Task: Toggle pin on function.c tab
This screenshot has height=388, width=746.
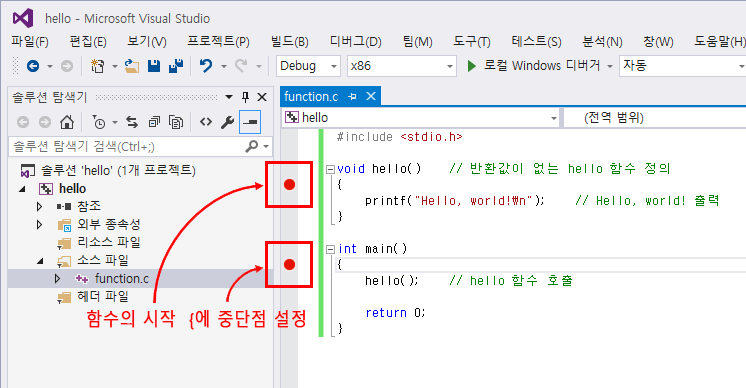Action: pos(352,97)
